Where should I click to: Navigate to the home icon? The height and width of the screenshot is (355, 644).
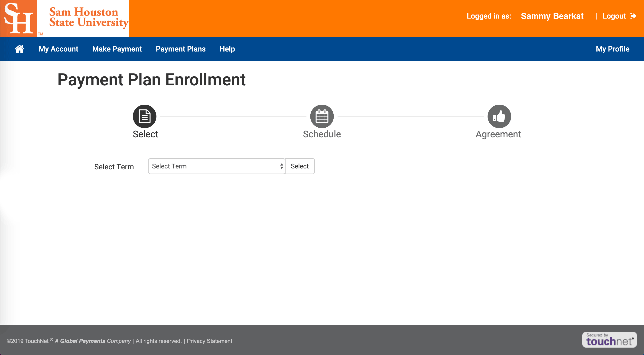[x=19, y=48]
